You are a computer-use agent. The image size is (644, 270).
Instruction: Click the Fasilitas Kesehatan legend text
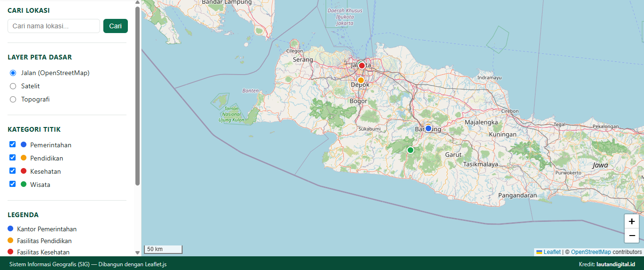click(x=43, y=252)
